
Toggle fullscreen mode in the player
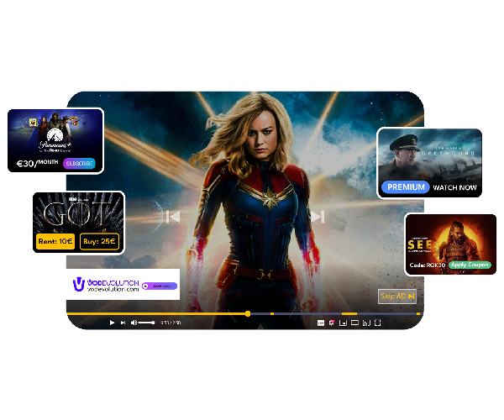click(x=378, y=323)
